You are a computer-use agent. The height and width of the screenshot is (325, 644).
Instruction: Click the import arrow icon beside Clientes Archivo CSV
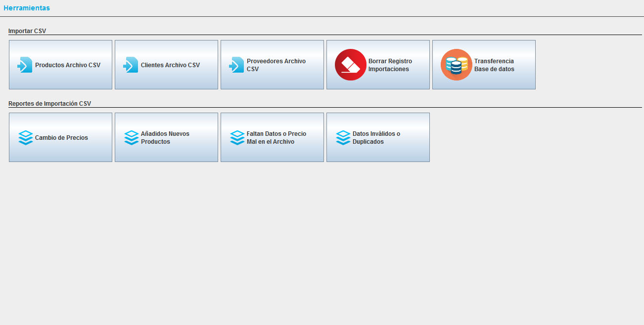131,65
